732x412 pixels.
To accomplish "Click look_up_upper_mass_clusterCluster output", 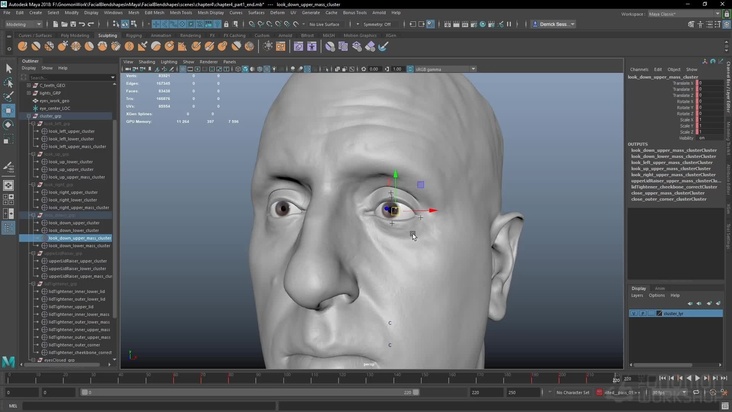I will click(673, 169).
